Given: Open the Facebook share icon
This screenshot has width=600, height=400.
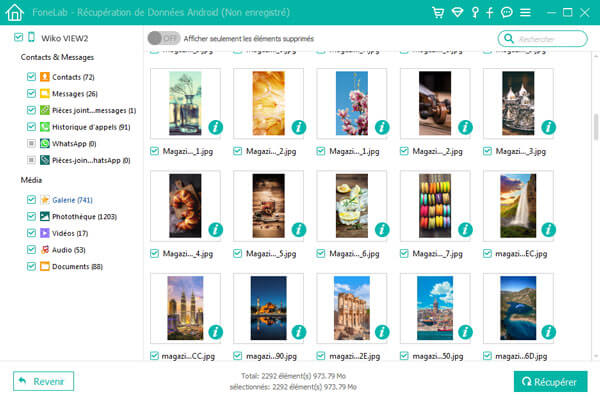Looking at the screenshot, I should (489, 12).
